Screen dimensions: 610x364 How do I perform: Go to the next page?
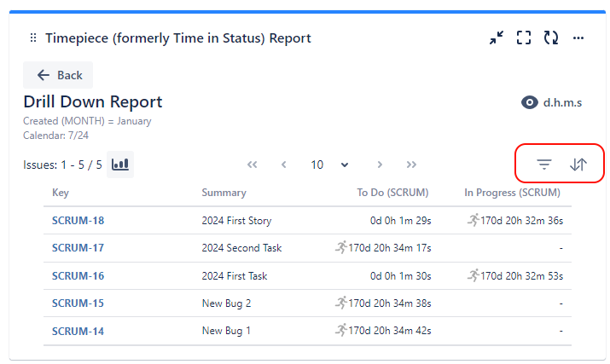click(380, 165)
